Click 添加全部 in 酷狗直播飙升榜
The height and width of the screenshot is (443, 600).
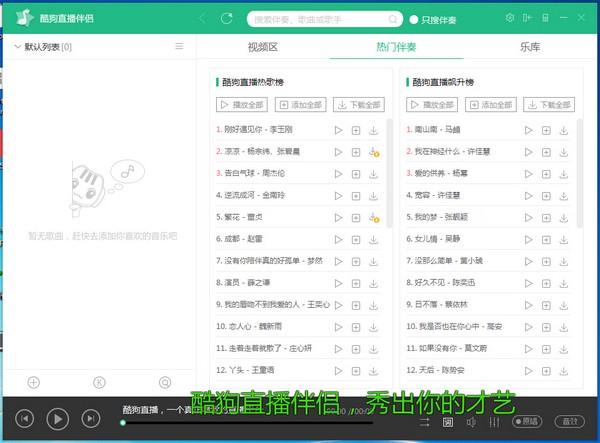491,105
